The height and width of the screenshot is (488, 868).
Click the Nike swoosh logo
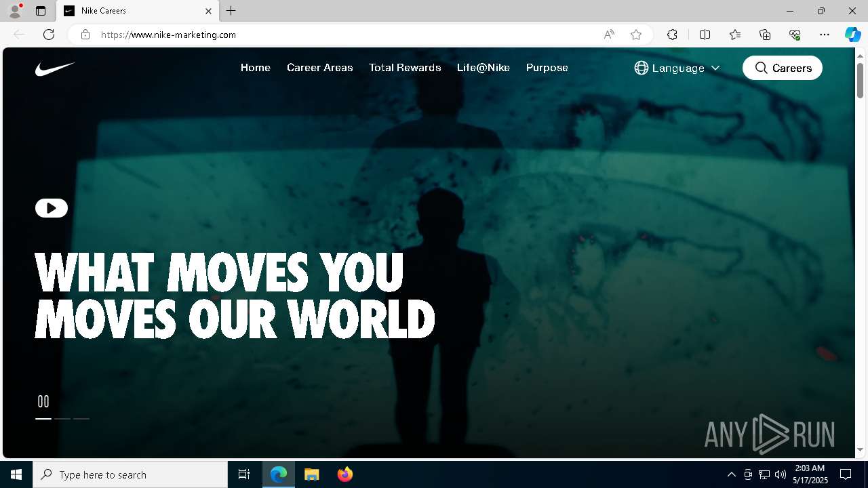tap(55, 68)
